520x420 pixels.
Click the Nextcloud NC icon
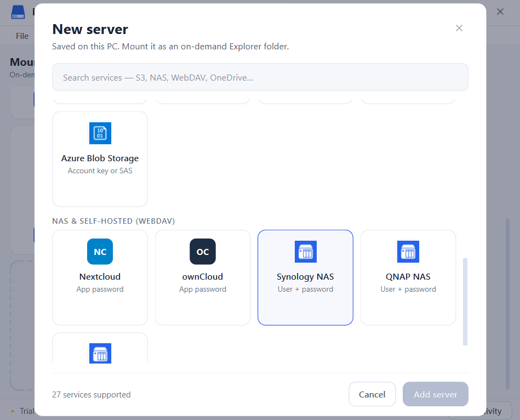tap(100, 252)
